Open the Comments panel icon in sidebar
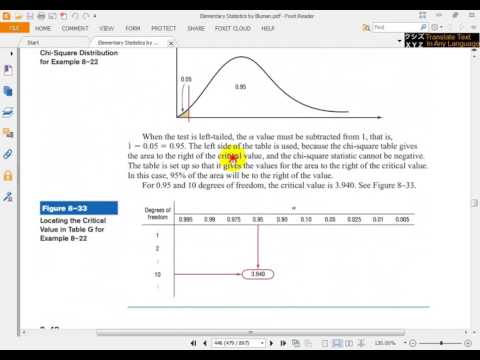This screenshot has height=360, width=480. point(8,133)
